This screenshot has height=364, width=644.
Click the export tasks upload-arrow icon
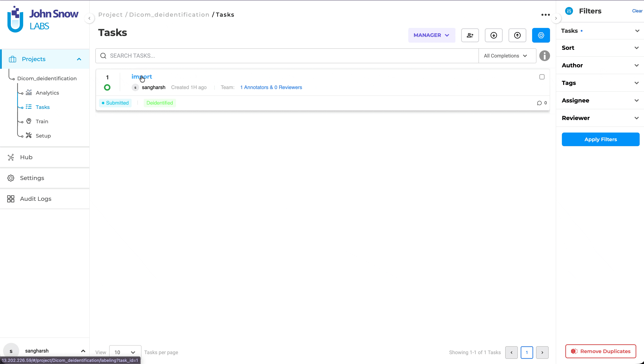tap(517, 35)
